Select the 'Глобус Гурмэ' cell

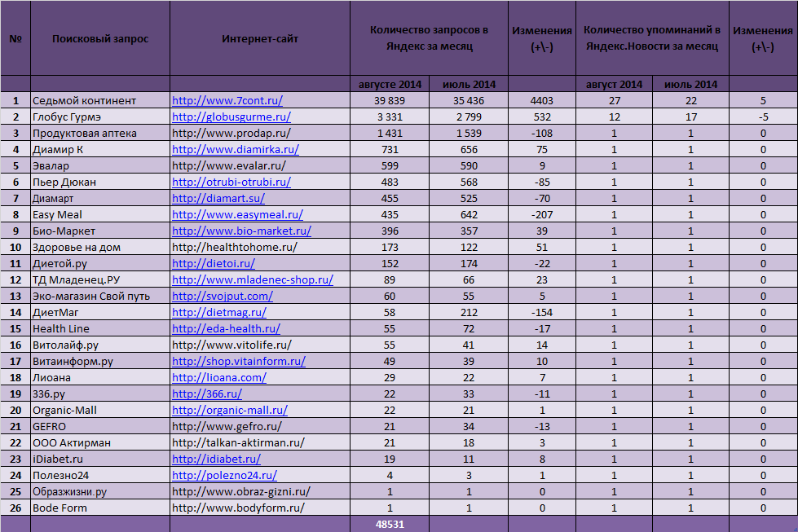(100, 117)
